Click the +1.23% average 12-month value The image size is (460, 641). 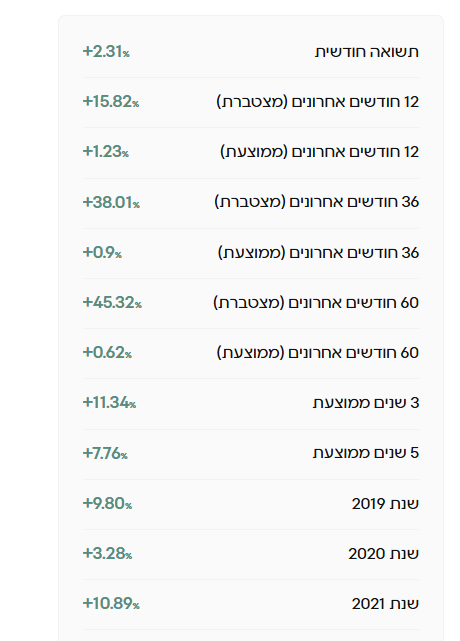105,152
